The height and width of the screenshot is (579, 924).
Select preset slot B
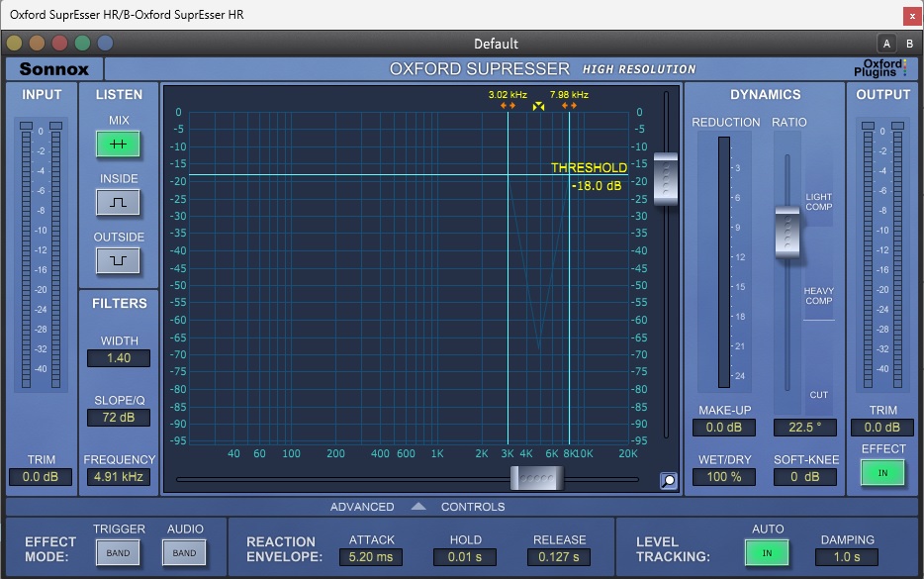click(x=909, y=44)
